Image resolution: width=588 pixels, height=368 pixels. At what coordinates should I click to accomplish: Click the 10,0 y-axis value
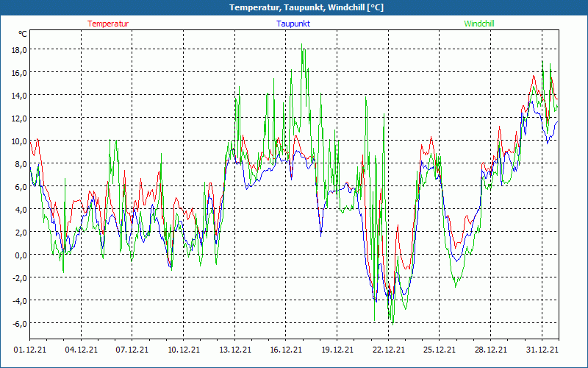pos(19,141)
